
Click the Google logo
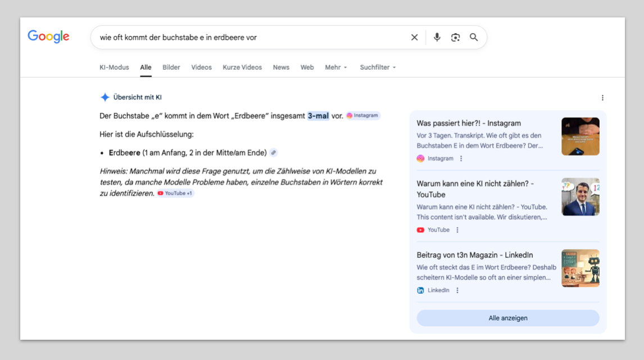(48, 36)
